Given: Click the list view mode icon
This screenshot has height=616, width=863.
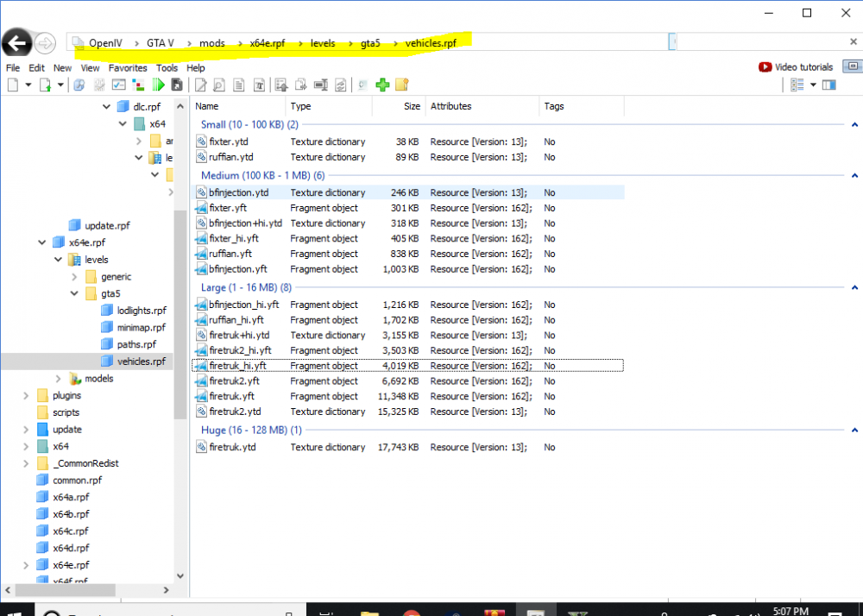Looking at the screenshot, I should pyautogui.click(x=797, y=85).
